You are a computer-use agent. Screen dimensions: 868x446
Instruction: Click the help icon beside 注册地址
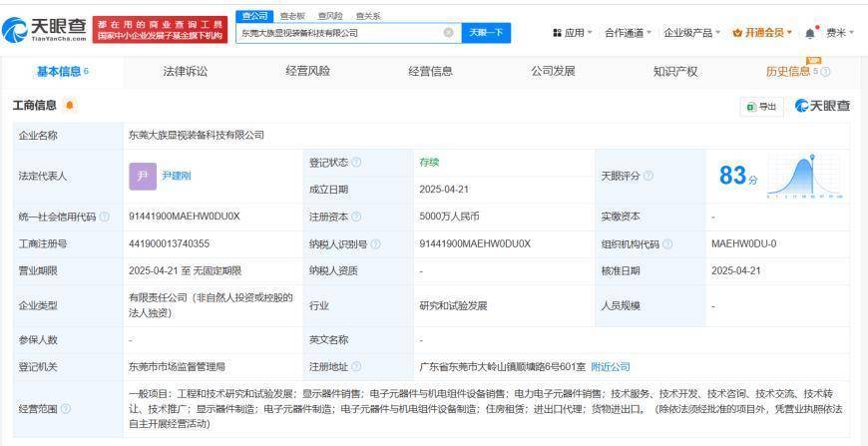coord(356,367)
